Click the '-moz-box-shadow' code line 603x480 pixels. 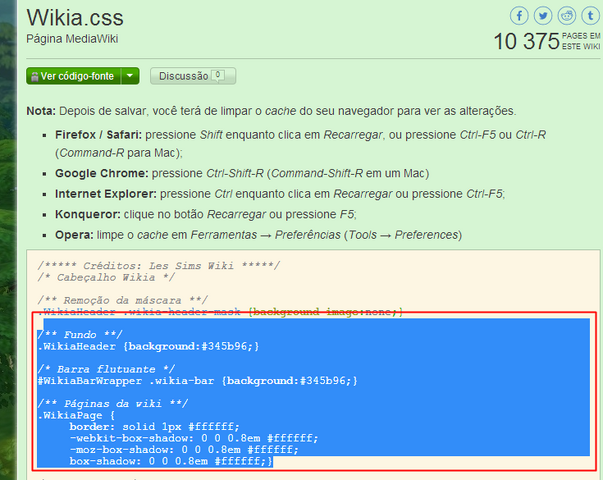click(184, 450)
